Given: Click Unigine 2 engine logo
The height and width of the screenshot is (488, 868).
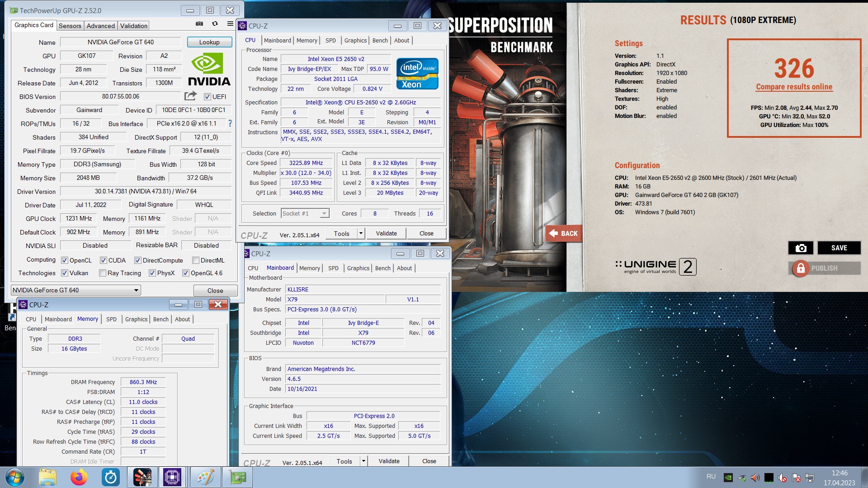Looking at the screenshot, I should [x=655, y=267].
